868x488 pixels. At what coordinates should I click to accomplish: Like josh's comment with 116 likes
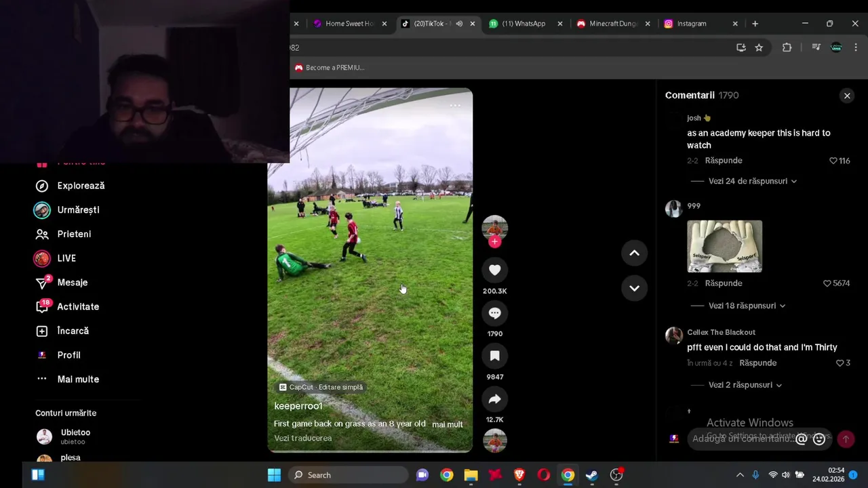833,161
